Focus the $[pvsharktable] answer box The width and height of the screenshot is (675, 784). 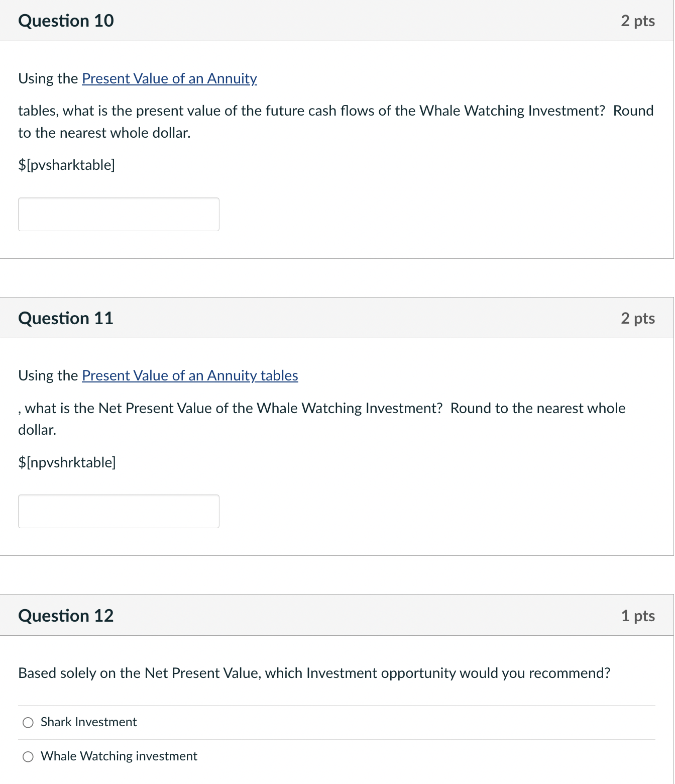coord(119,214)
